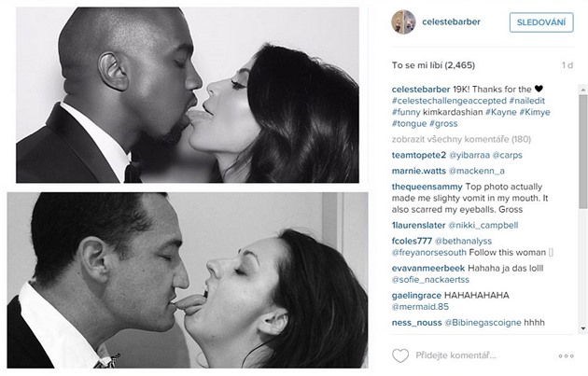The height and width of the screenshot is (376, 588).
Task: Open the @mackenn_a mention
Action: (x=477, y=171)
